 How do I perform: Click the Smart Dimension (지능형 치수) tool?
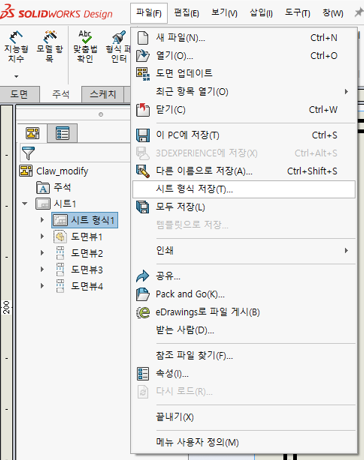(16, 47)
